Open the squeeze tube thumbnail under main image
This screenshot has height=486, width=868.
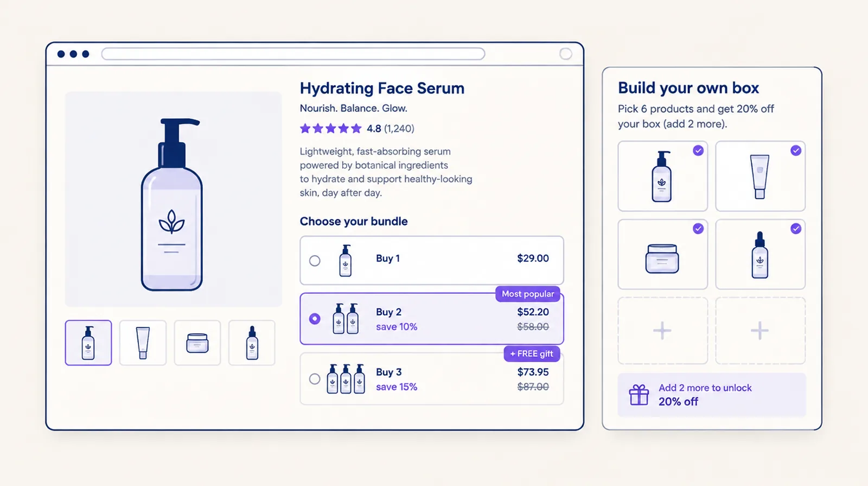point(143,343)
